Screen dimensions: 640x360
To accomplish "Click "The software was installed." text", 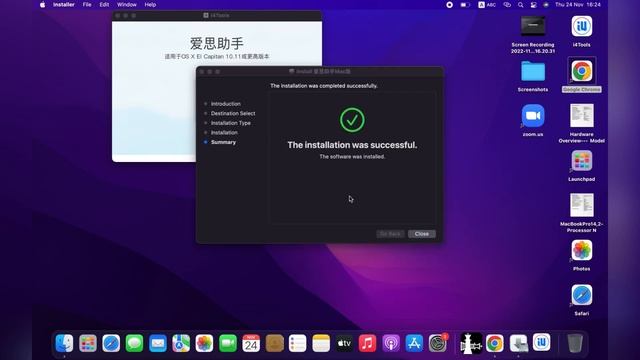I will tap(352, 157).
